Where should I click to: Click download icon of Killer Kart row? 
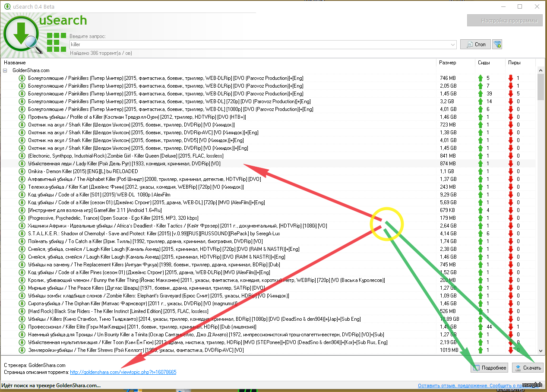[22, 187]
